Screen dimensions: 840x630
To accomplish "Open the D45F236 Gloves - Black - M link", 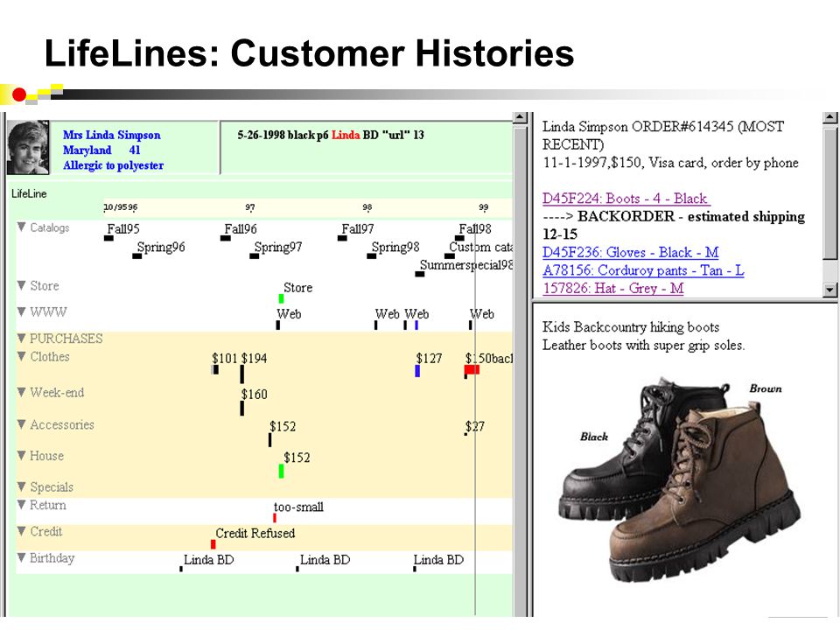I will [631, 252].
